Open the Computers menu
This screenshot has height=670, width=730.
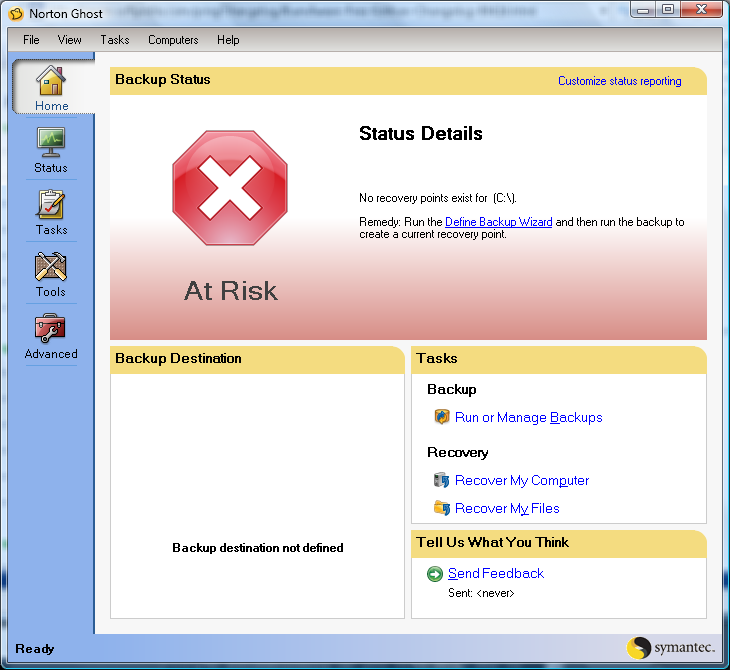tap(173, 40)
